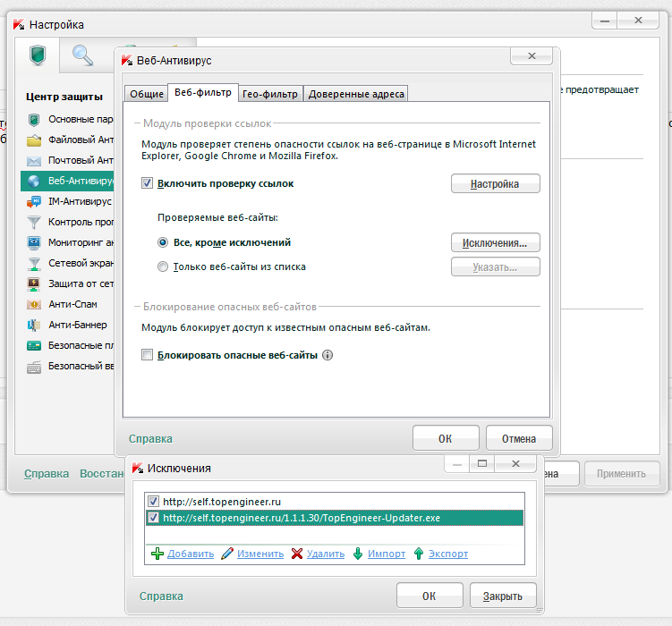Toggle the Включить проверку ссылок checkbox
The height and width of the screenshot is (626, 672).
tap(148, 183)
